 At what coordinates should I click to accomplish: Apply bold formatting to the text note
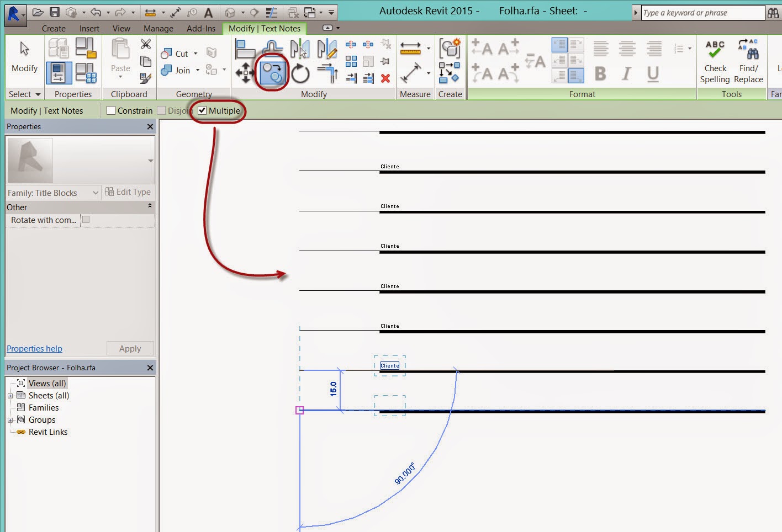[x=599, y=73]
